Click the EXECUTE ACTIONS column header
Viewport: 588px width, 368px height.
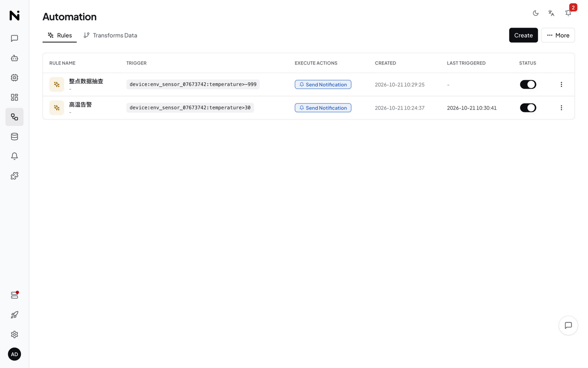(316, 63)
